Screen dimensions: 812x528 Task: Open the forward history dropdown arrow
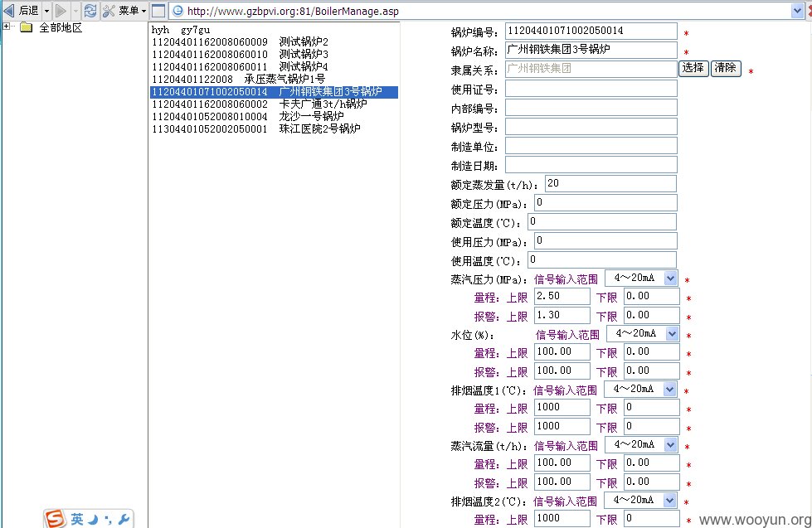(x=75, y=11)
